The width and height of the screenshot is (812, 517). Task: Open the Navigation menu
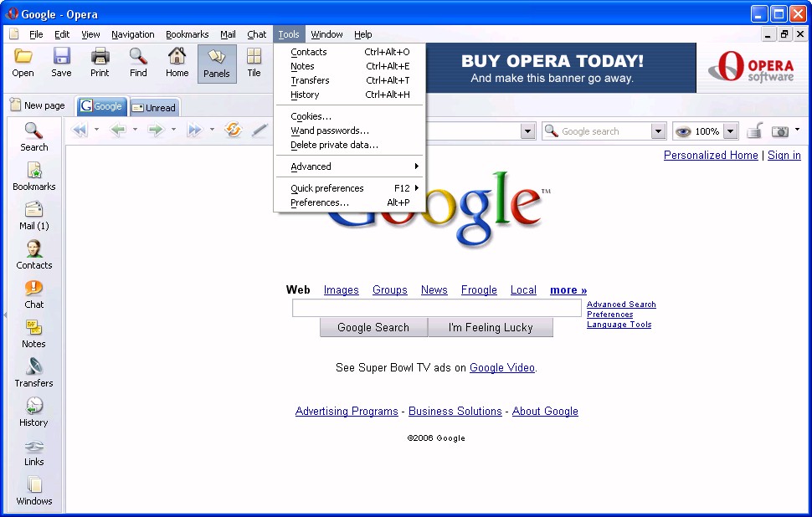pos(132,34)
